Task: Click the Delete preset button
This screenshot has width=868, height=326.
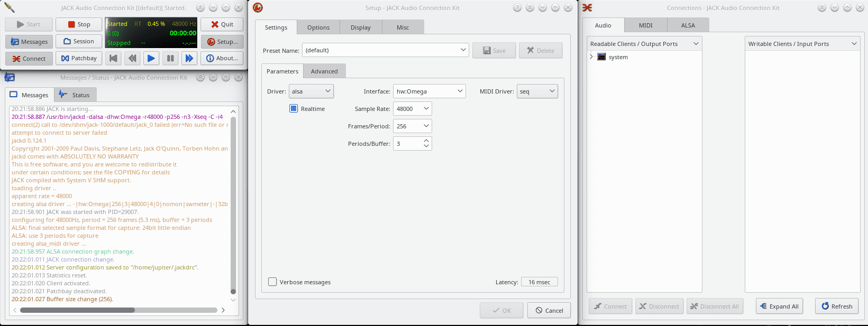Action: [x=541, y=51]
